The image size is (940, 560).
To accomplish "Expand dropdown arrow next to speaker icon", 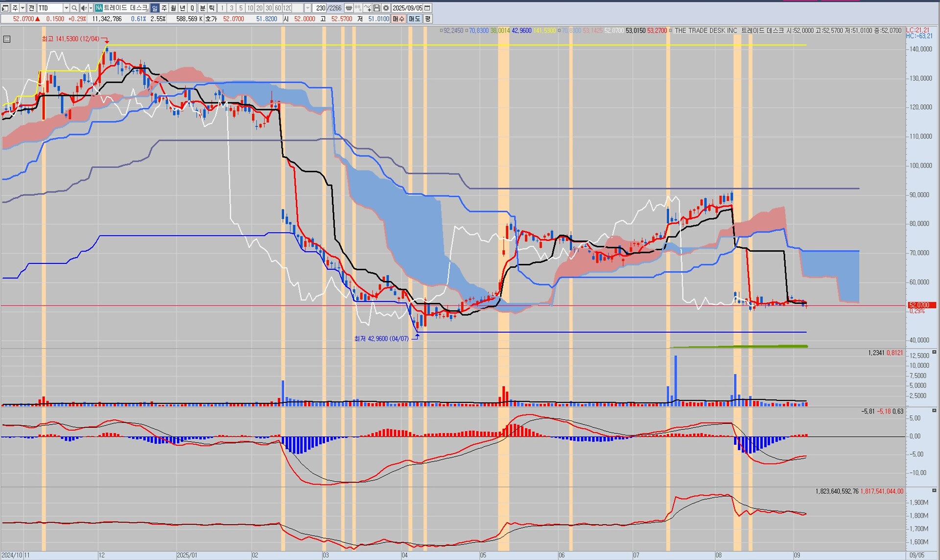I will (91, 8).
